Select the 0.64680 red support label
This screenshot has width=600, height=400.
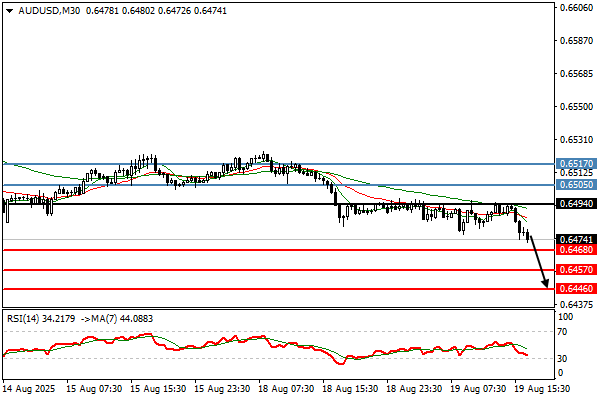pyautogui.click(x=576, y=250)
